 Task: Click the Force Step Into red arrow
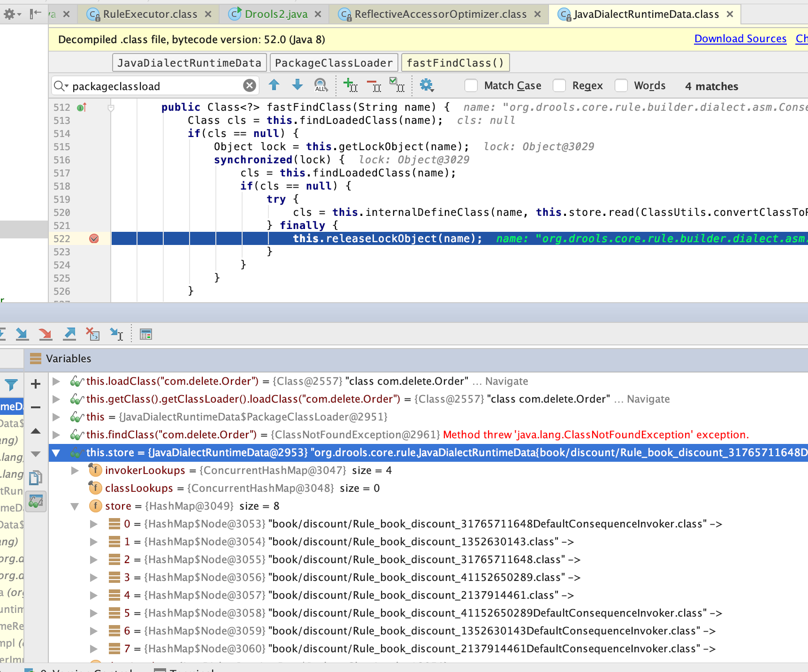click(x=46, y=334)
